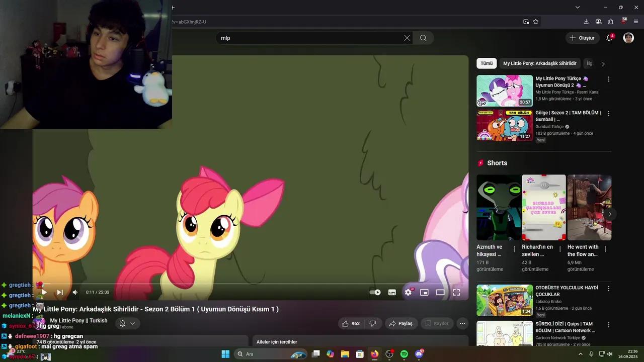The image size is (644, 362).
Task: Open Spotify from taskbar
Action: click(x=404, y=354)
